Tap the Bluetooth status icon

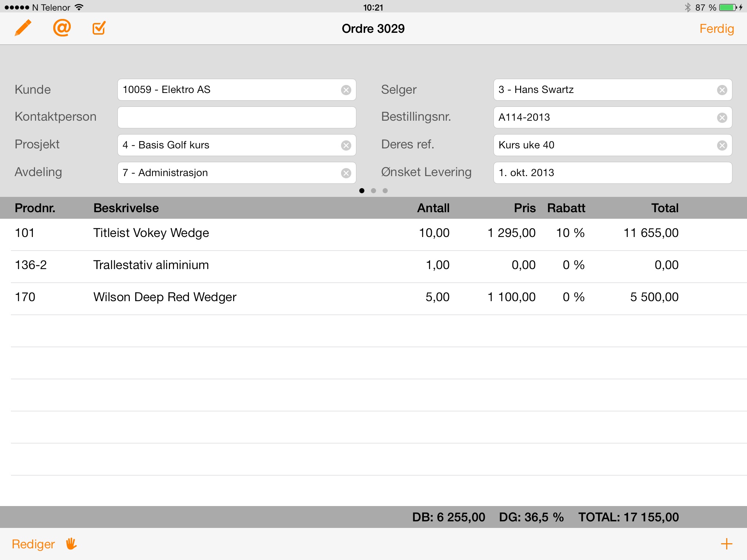click(688, 7)
